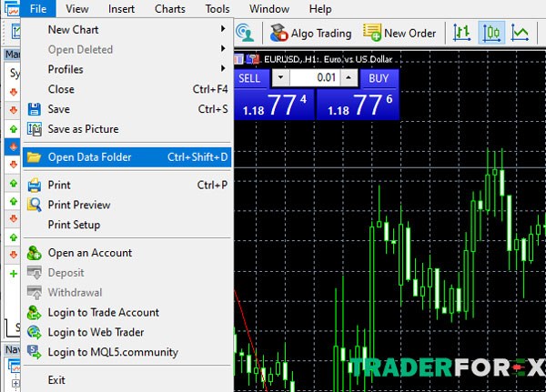This screenshot has height=392, width=546.
Task: Click Login to Web Trader globe icon
Action: point(35,333)
